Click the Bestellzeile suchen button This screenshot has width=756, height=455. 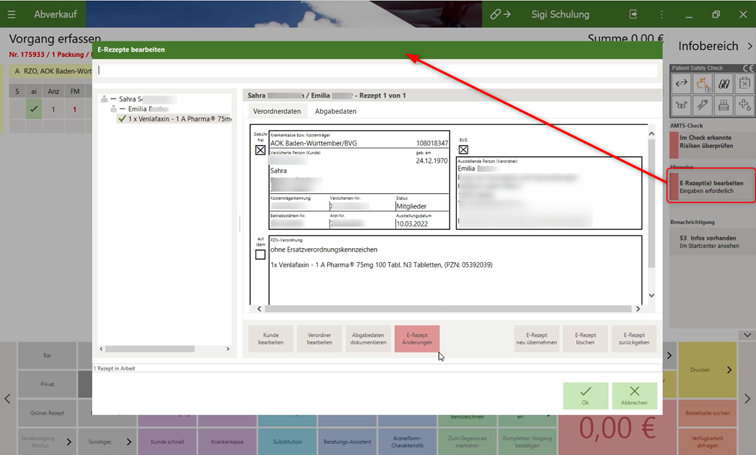(707, 413)
